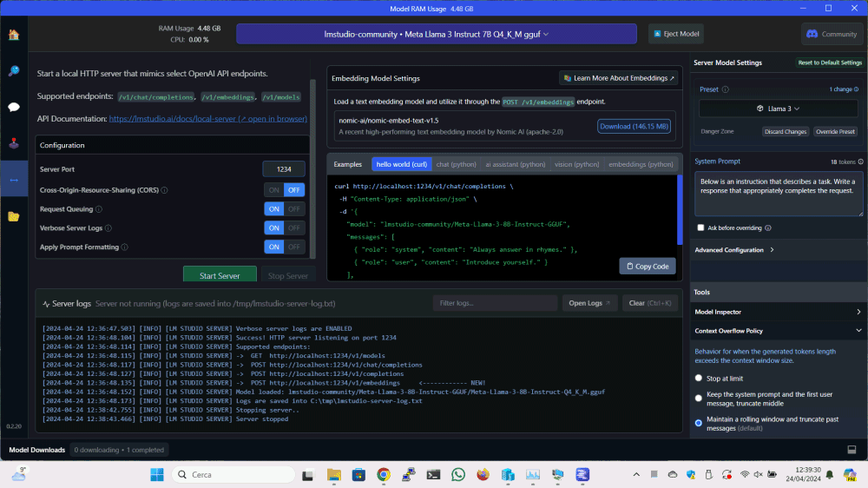This screenshot has width=868, height=488.
Task: Click the Filter logs input field
Action: pyautogui.click(x=495, y=303)
